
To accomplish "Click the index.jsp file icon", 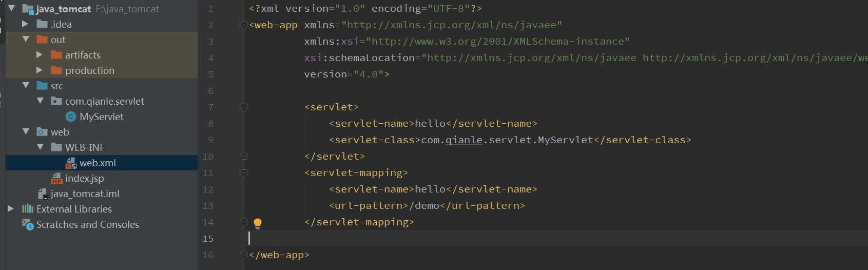I will 56,179.
